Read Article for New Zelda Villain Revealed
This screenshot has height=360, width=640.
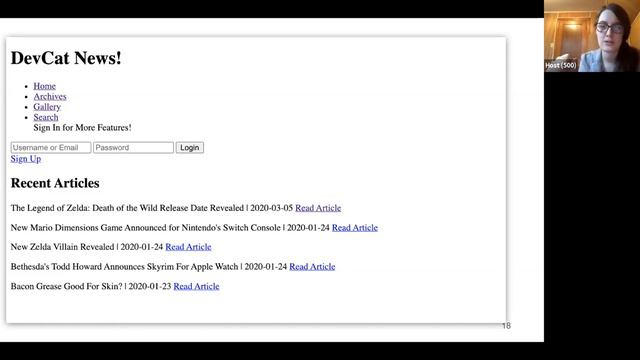pyautogui.click(x=188, y=247)
